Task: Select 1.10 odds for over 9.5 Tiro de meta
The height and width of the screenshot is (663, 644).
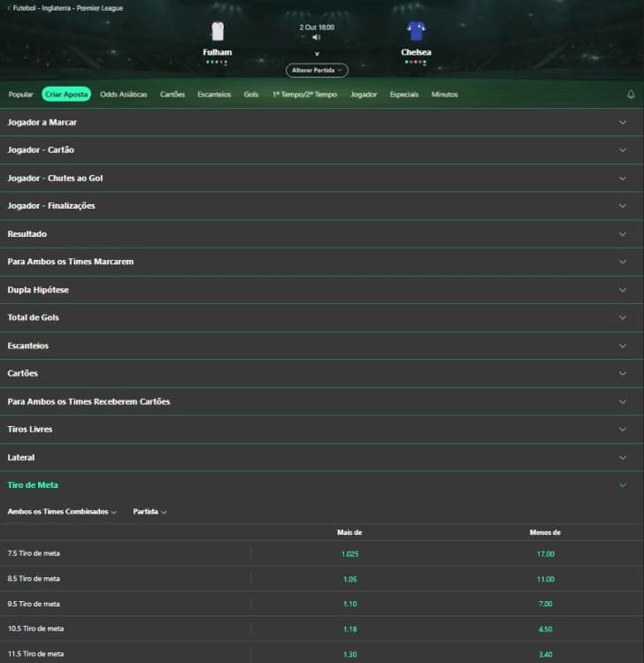Action: tap(350, 604)
